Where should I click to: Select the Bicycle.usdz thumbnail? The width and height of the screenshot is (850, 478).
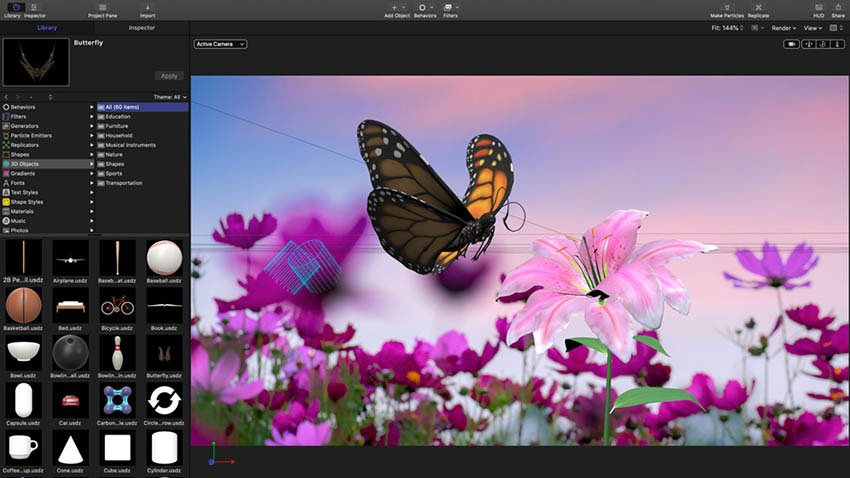[x=118, y=306]
